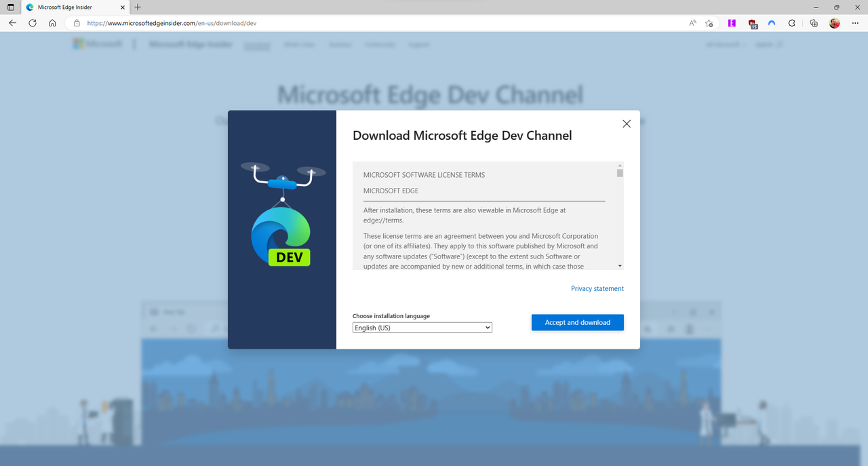Image resolution: width=868 pixels, height=466 pixels.
Task: Click 'Download Microsoft Edge Dev Channel' heading
Action: click(x=462, y=135)
